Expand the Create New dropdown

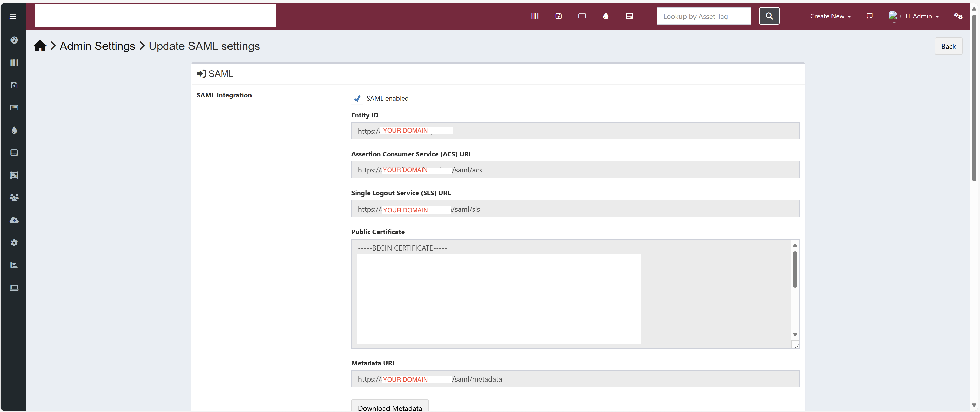coord(830,16)
